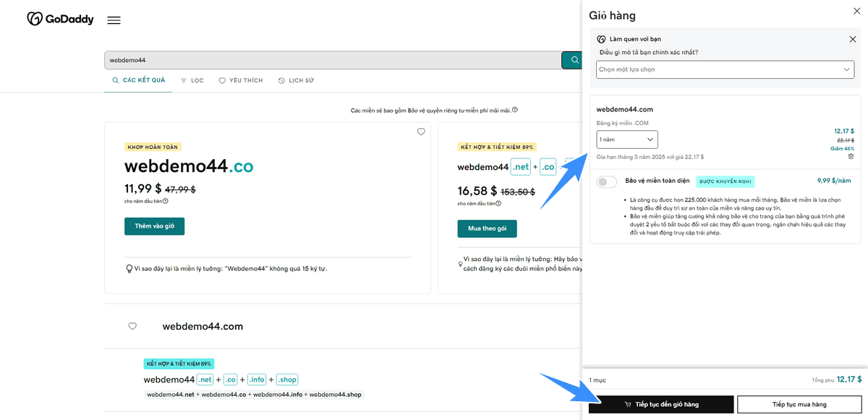Open the hamburger navigation menu
The height and width of the screenshot is (420, 868).
click(114, 20)
